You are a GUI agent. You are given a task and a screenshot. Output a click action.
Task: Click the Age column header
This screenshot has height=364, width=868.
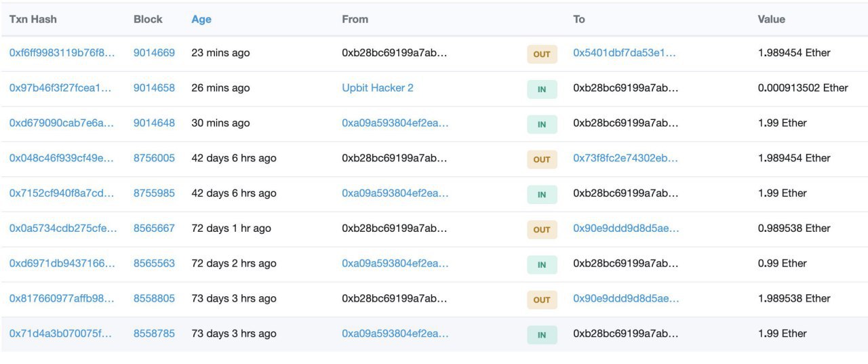201,20
